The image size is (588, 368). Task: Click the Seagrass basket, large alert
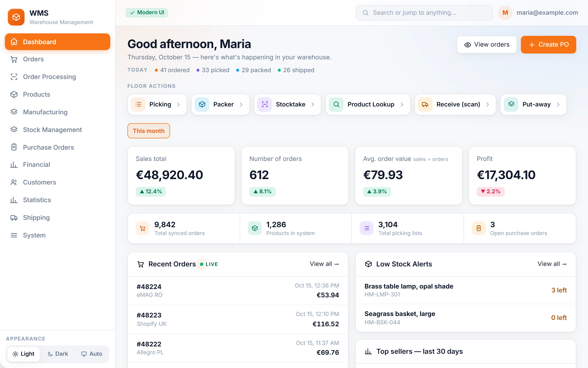[x=465, y=318]
